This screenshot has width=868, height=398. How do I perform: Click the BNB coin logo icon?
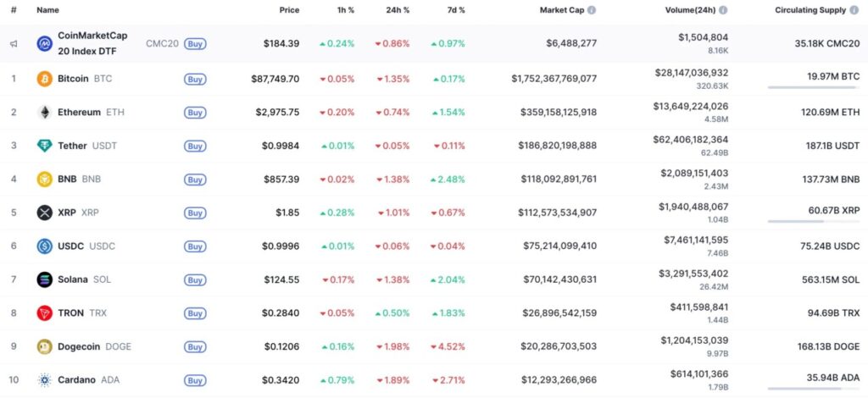click(44, 180)
